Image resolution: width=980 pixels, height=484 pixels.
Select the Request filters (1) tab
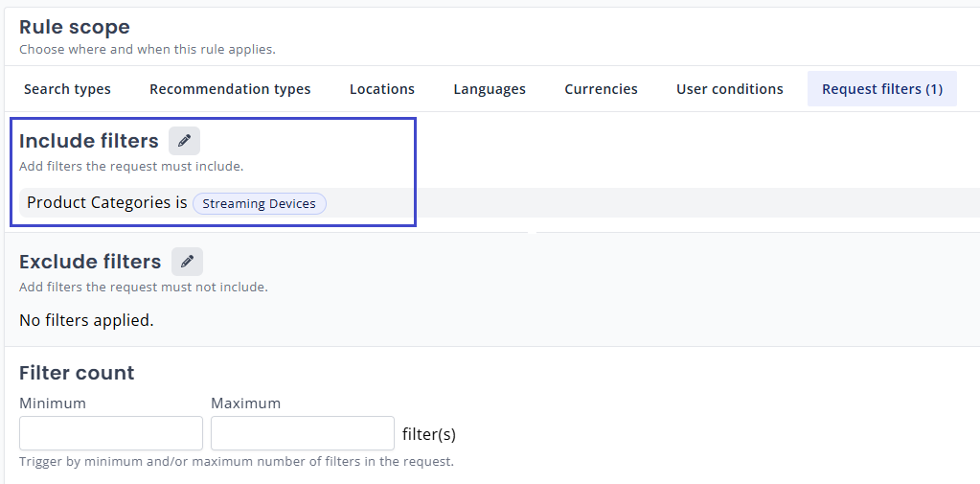(x=881, y=89)
